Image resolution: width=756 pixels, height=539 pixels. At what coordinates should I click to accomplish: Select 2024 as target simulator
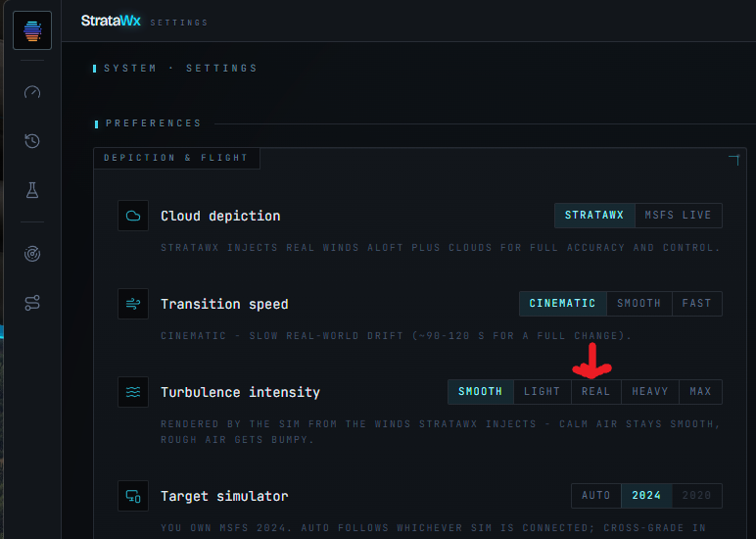click(646, 496)
